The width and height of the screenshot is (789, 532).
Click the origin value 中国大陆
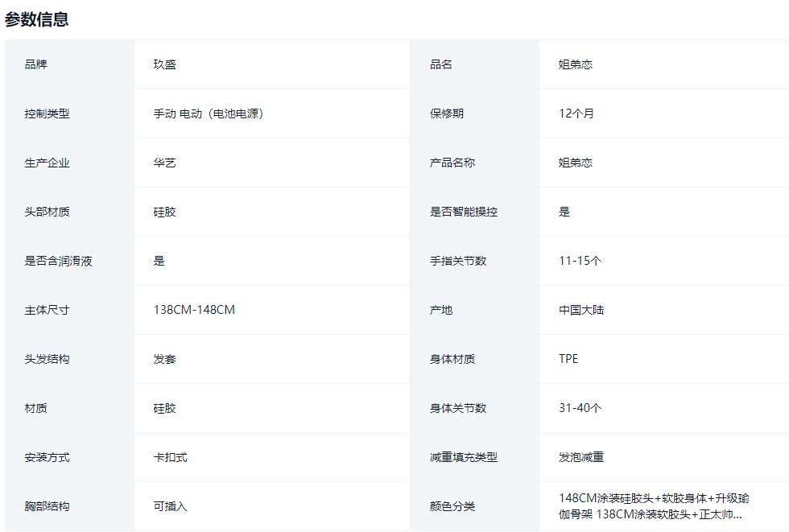tap(581, 310)
